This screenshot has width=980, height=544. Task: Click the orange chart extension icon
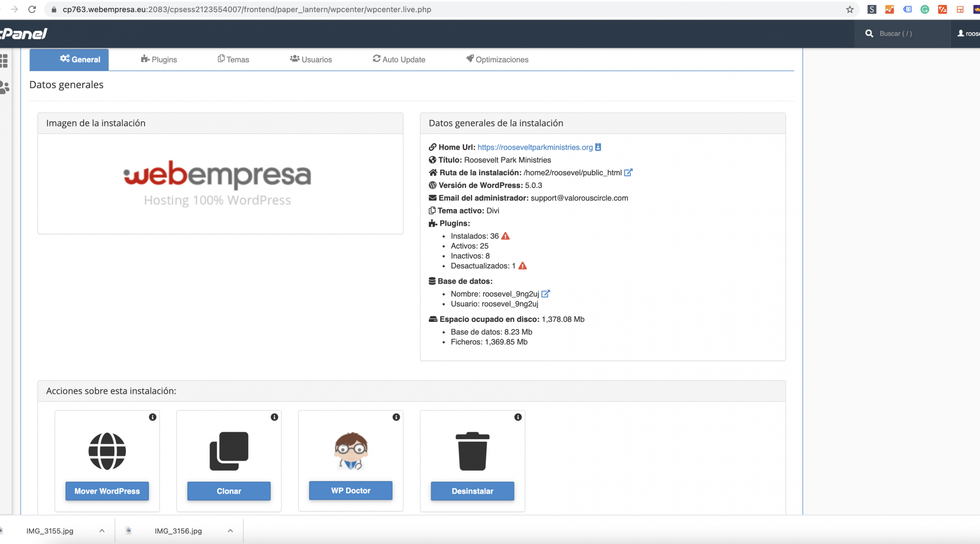889,9
